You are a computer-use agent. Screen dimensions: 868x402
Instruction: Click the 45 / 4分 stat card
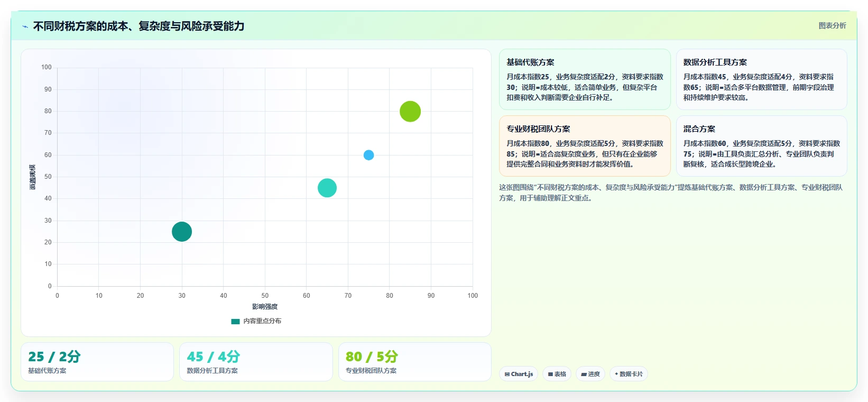(256, 362)
